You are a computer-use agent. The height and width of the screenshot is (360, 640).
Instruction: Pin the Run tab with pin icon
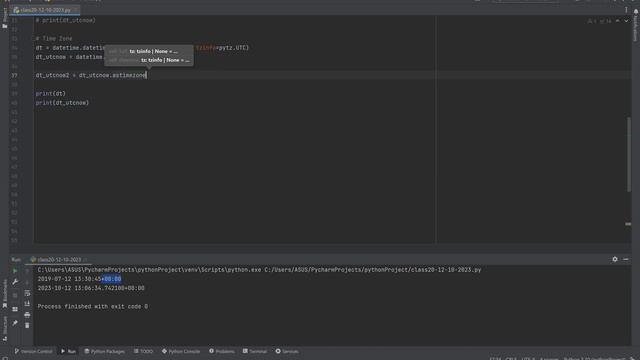coord(15,323)
